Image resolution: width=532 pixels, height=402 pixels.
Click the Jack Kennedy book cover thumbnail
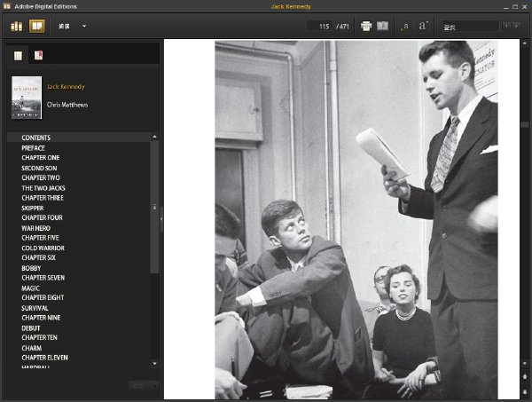point(27,98)
